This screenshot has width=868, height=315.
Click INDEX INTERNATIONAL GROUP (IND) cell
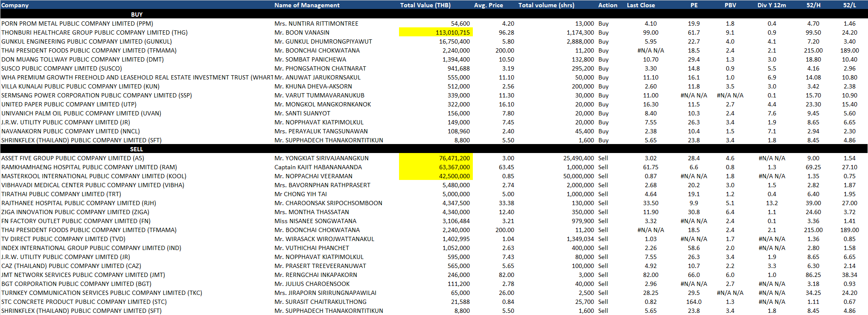click(x=91, y=248)
